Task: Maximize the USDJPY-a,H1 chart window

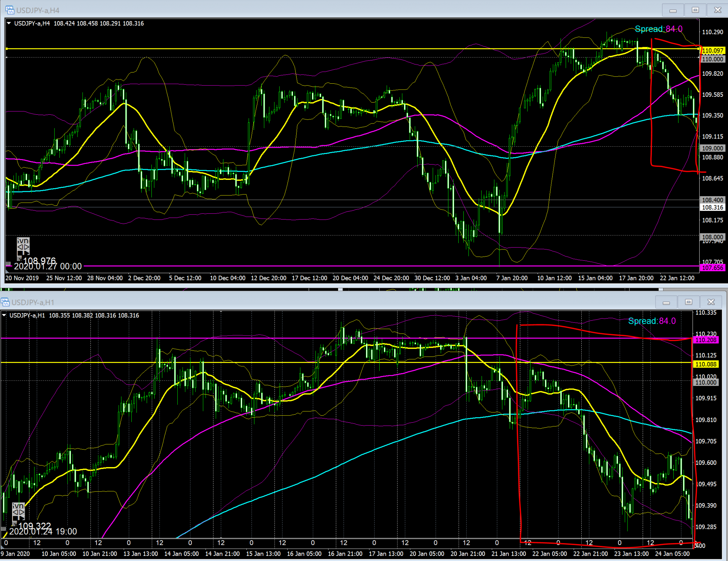Action: coord(688,302)
